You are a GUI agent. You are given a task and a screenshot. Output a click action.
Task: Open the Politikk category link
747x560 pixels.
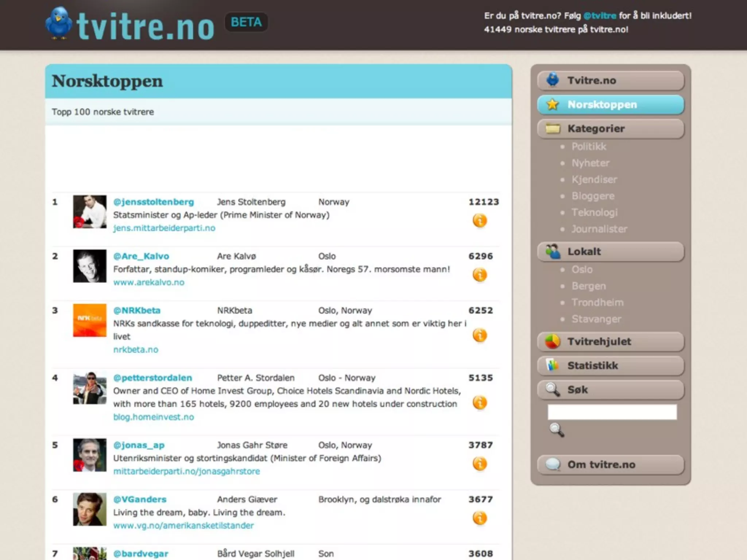(589, 147)
